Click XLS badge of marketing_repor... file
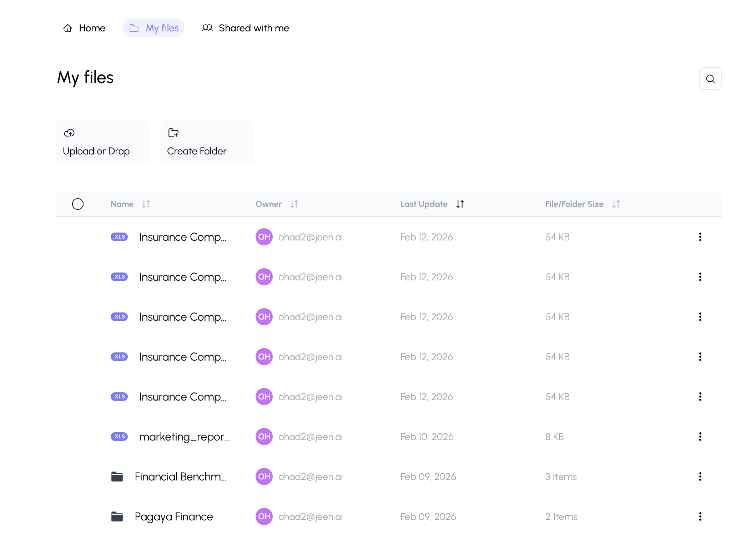Viewport: 756px width, 555px height. coord(119,437)
